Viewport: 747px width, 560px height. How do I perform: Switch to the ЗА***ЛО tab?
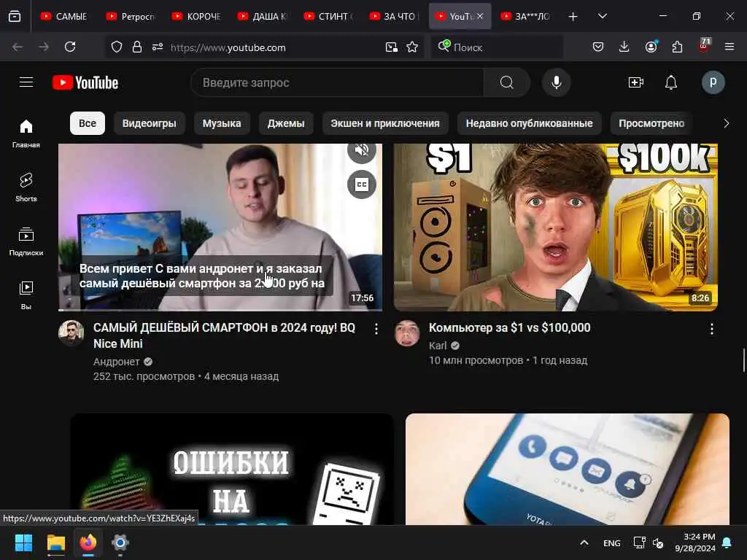tap(525, 16)
